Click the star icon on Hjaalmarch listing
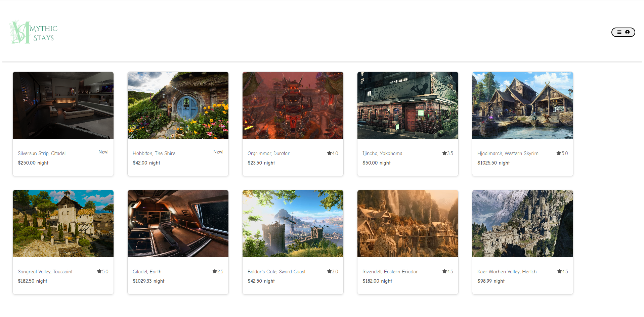 pos(559,153)
